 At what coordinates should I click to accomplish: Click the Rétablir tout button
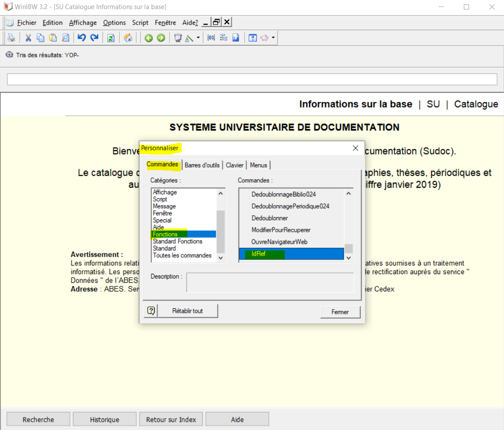pos(187,311)
